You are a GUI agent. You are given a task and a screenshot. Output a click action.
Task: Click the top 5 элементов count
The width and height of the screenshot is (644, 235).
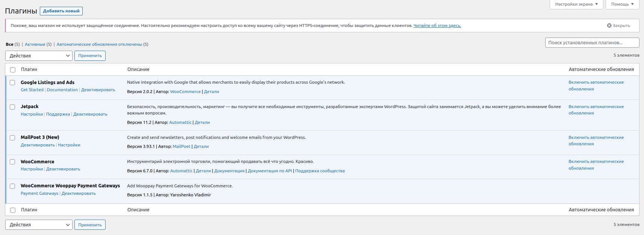pos(626,55)
